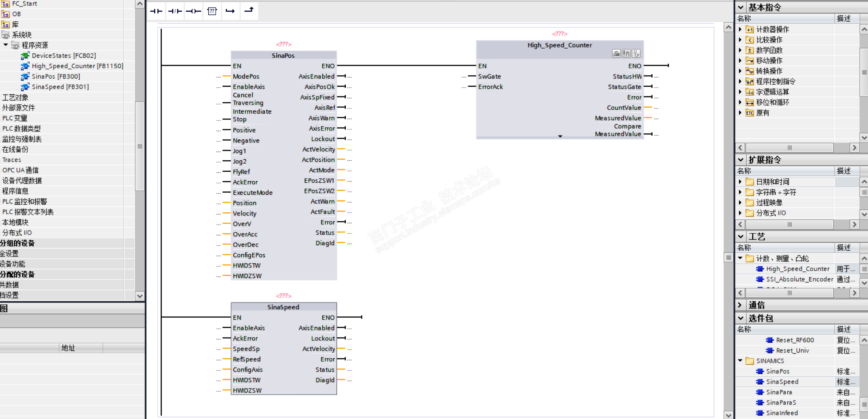Insert an output coil

[193, 11]
